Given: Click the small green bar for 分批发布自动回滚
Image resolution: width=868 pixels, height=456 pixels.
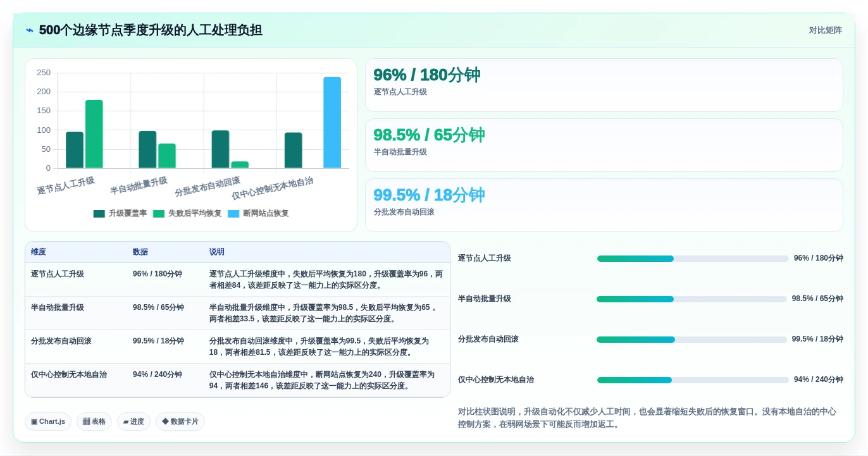Looking at the screenshot, I should 240,165.
